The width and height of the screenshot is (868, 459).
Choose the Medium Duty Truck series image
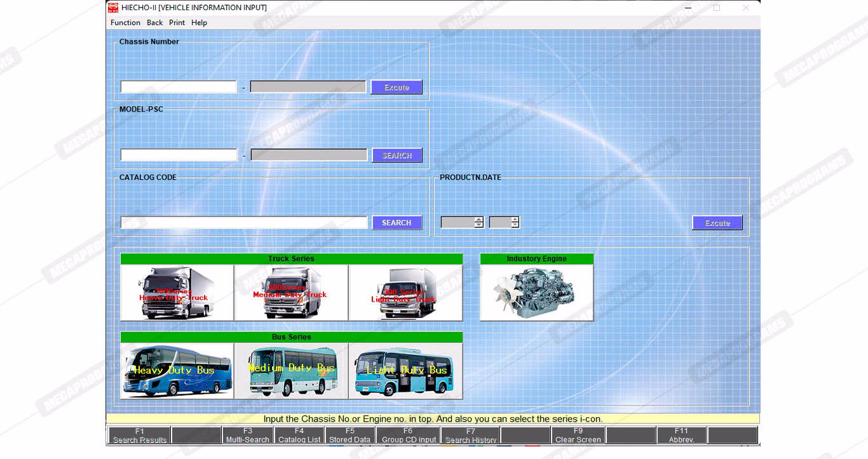click(x=291, y=293)
